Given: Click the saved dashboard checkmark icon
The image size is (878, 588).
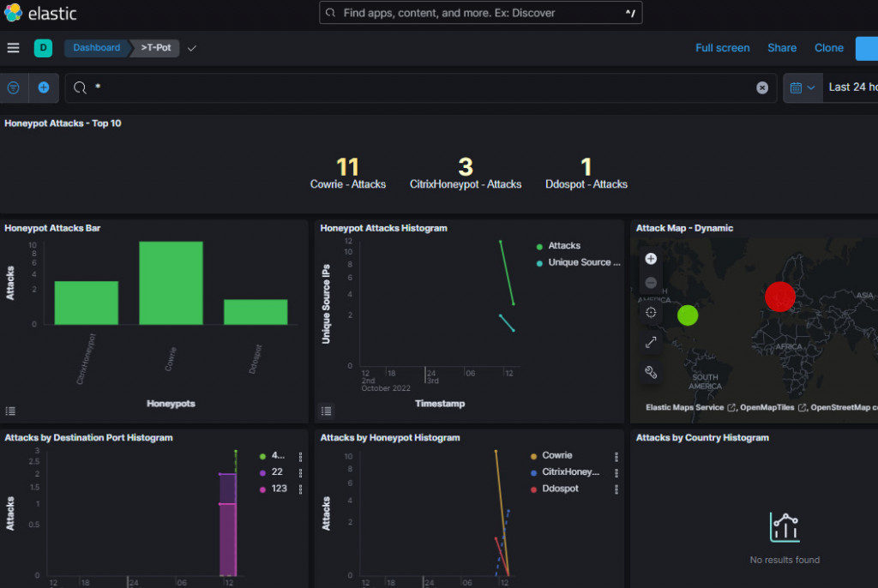Looking at the screenshot, I should 192,48.
